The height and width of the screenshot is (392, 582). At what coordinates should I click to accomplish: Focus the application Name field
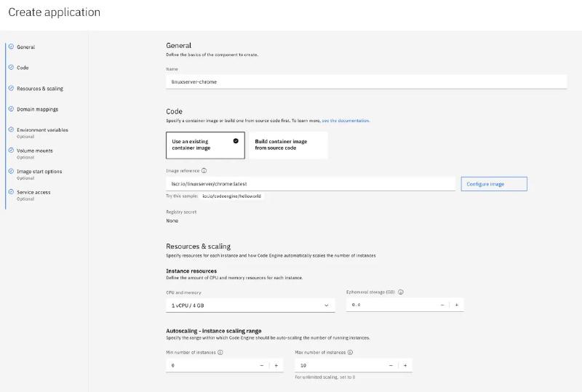[x=367, y=81]
